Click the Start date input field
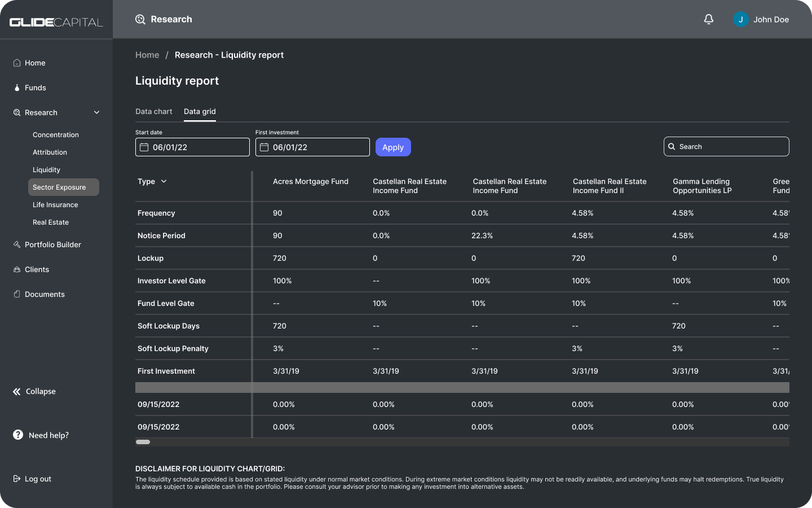The height and width of the screenshot is (508, 812). (x=192, y=147)
